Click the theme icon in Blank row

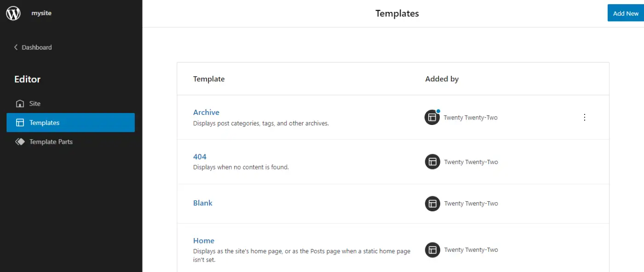point(432,204)
